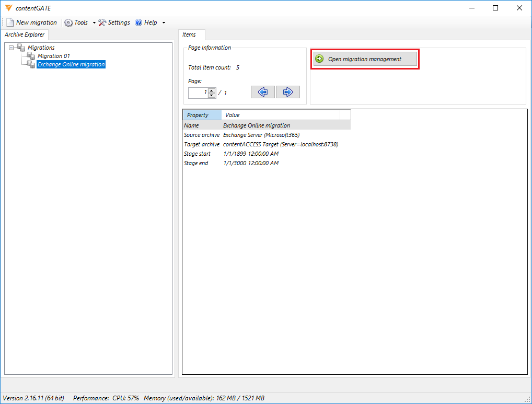
Task: Open Settings with the wrench icon
Action: [x=102, y=22]
